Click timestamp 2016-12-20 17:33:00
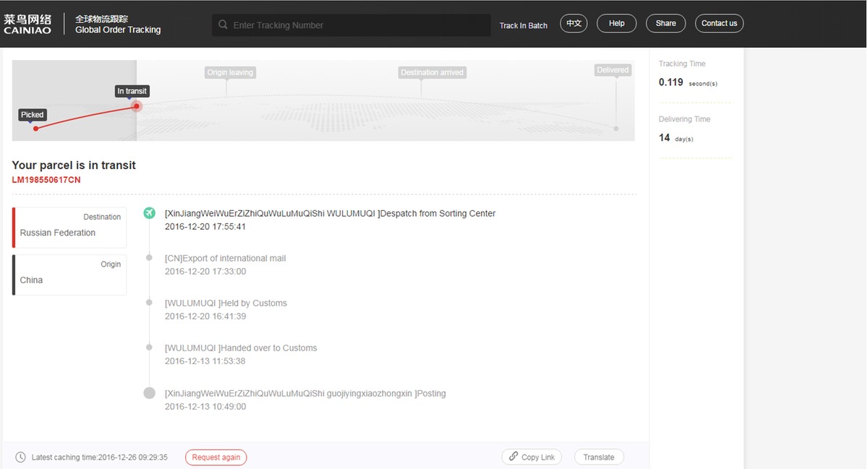Image resolution: width=868 pixels, height=469 pixels. click(205, 271)
